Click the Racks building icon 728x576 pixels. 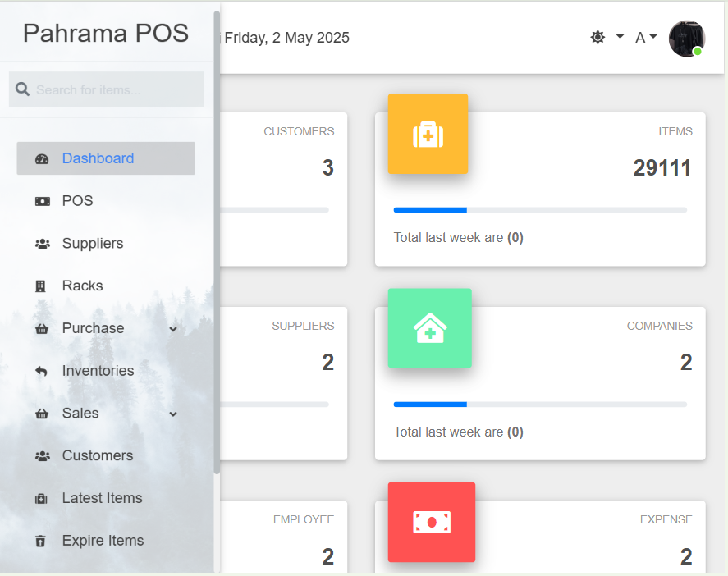coord(41,286)
